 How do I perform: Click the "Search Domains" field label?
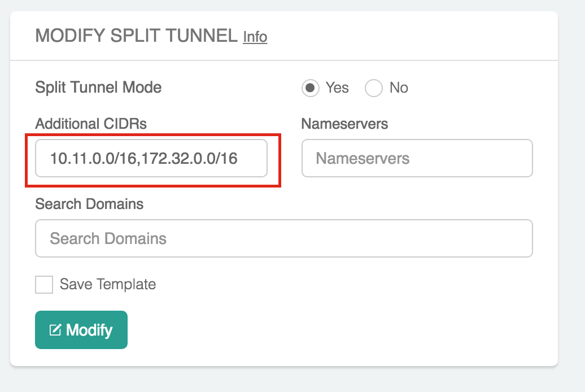tap(89, 203)
